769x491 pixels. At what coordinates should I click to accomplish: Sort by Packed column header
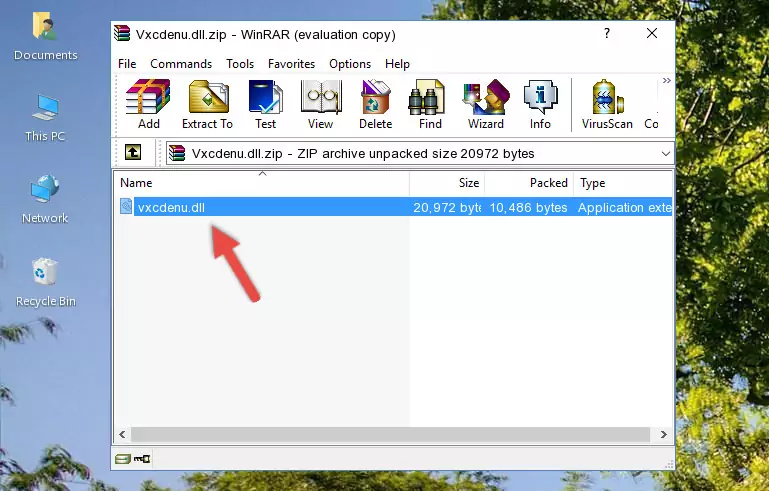click(x=529, y=183)
